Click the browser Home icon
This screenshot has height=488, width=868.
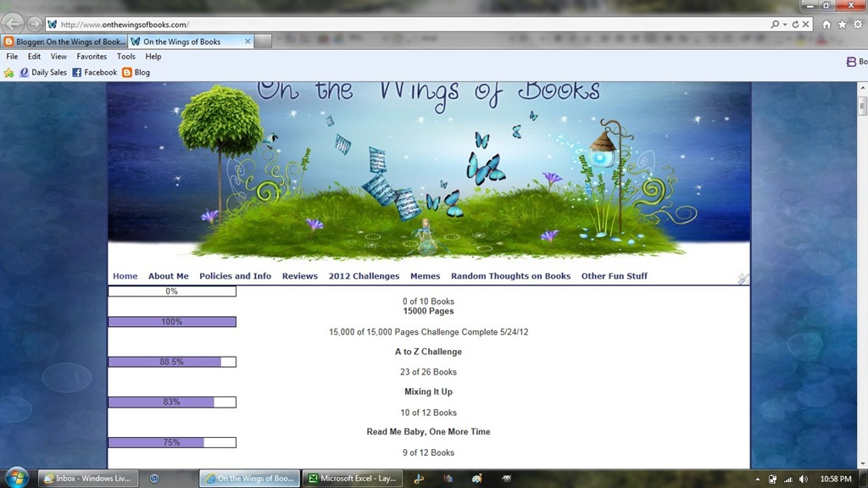826,25
